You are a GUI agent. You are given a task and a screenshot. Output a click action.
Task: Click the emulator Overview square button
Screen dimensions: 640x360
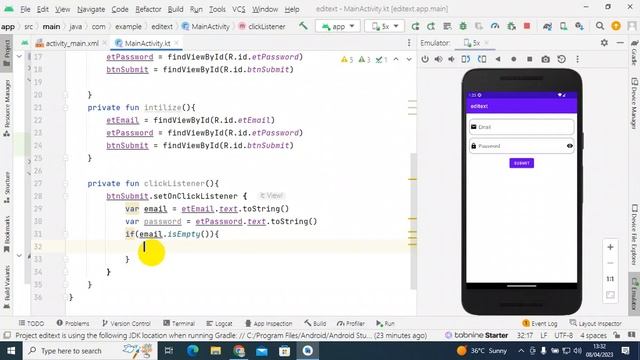click(529, 59)
